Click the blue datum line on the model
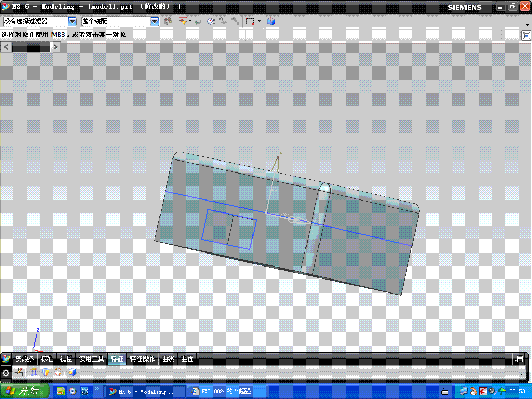The height and width of the screenshot is (399, 532). (217, 203)
